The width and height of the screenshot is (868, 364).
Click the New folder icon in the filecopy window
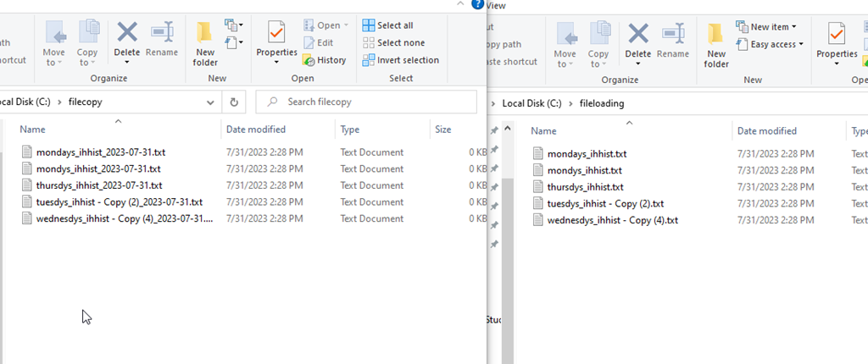pos(205,44)
